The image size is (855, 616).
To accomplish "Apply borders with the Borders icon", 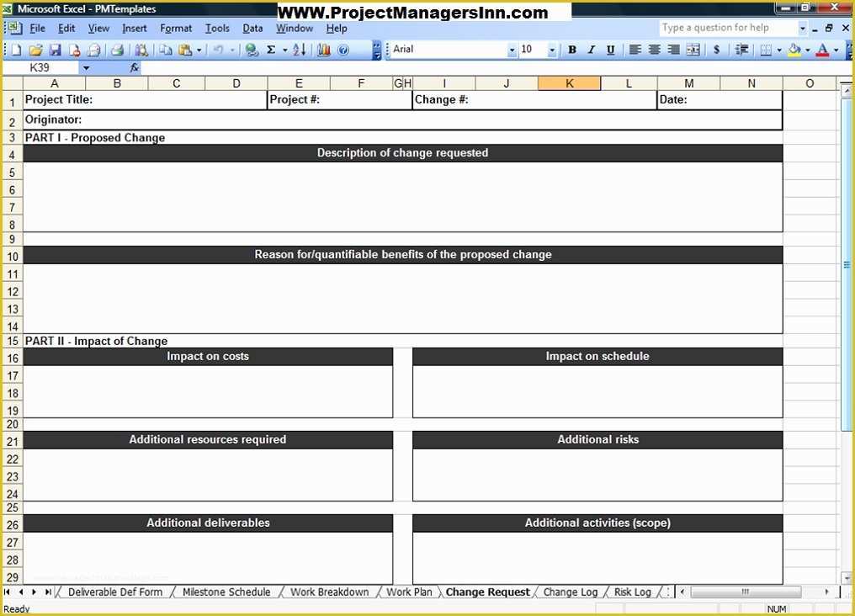I will click(766, 50).
